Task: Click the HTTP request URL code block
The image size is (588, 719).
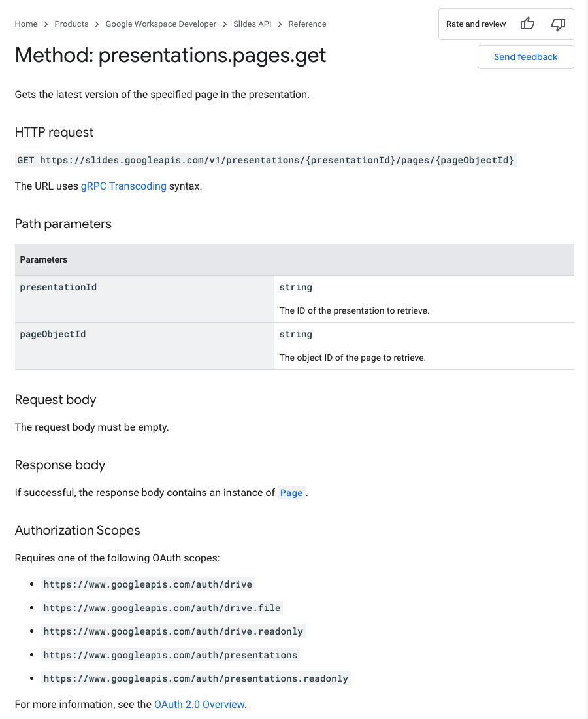Action: point(266,160)
